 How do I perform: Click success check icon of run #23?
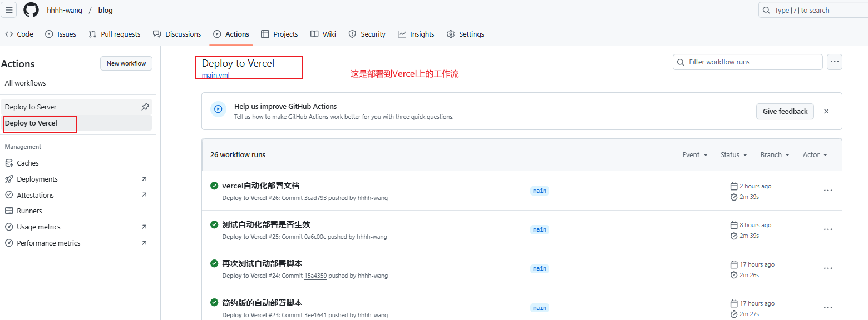pyautogui.click(x=214, y=303)
